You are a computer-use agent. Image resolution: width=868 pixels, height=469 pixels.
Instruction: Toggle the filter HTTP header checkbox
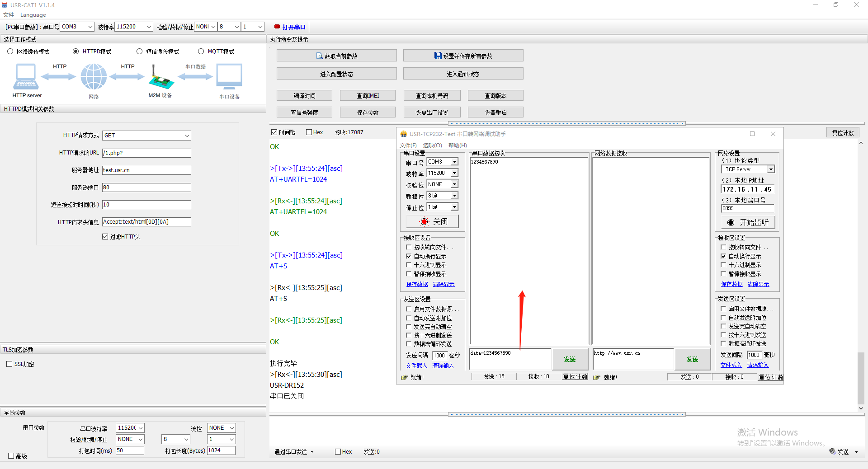[105, 237]
